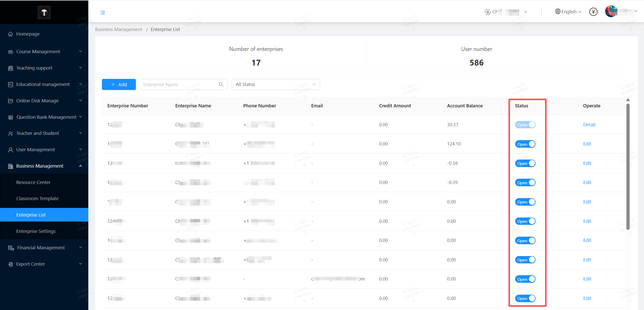This screenshot has width=644, height=310.
Task: Click the yen currency icon in header
Action: [593, 12]
